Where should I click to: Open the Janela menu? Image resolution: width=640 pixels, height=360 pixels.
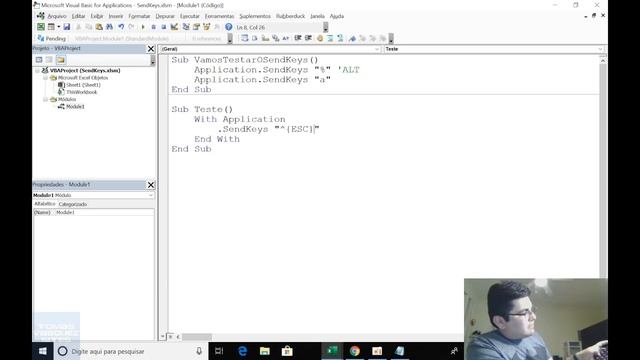[x=317, y=16]
